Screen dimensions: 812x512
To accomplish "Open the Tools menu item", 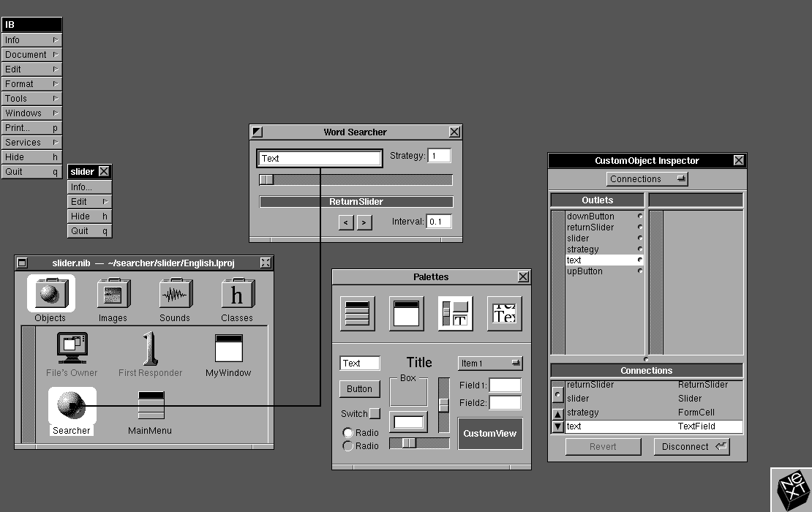I will (31, 99).
